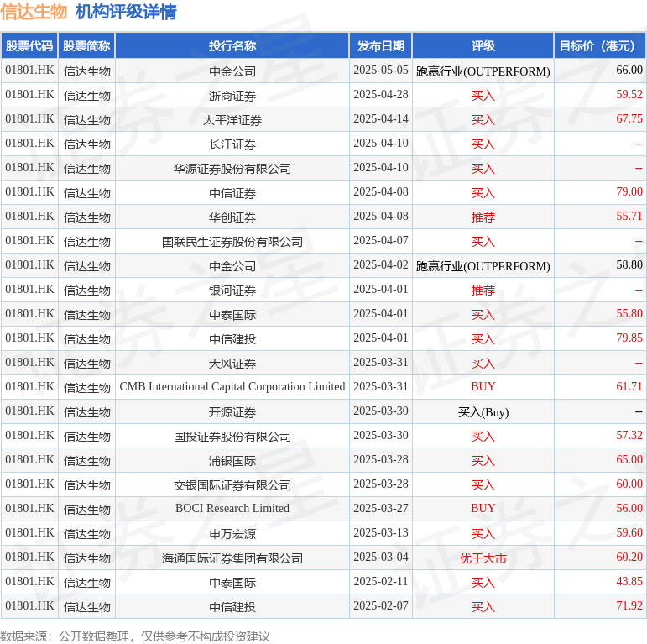This screenshot has height=644, width=647.
Task: Click the target price 79.00
Action: (x=629, y=192)
